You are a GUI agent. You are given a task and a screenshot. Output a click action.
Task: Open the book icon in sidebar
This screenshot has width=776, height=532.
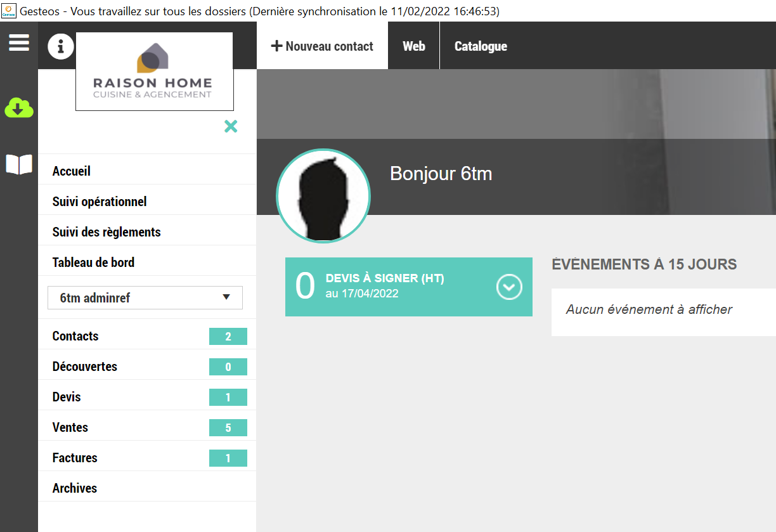(x=19, y=164)
